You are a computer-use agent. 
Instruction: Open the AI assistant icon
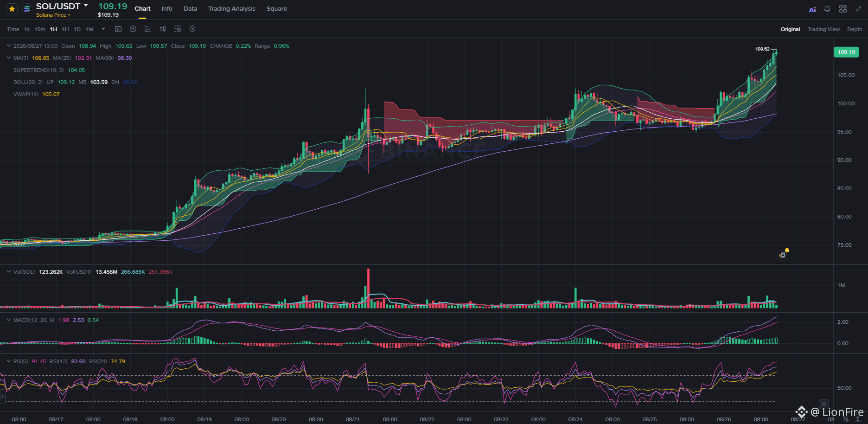coord(812,9)
